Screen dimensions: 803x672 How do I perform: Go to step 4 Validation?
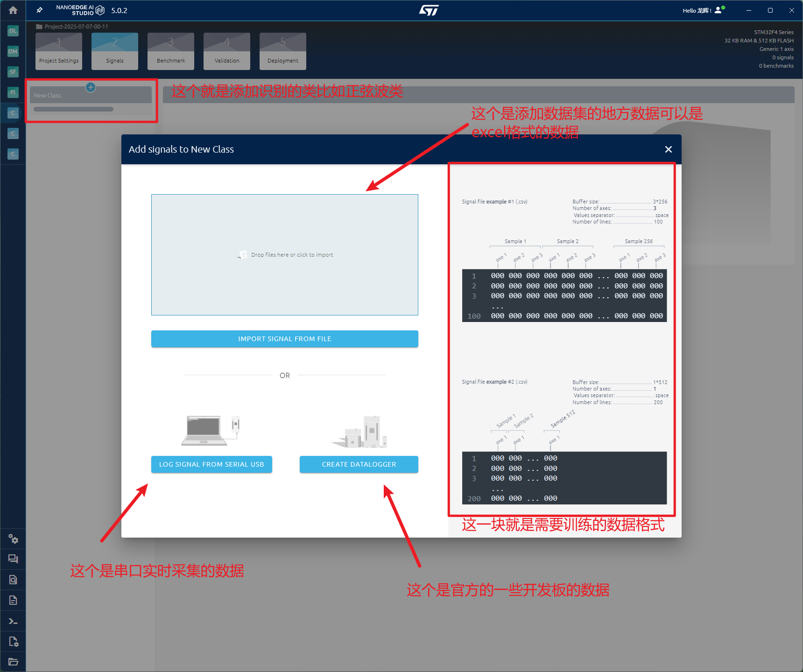pyautogui.click(x=227, y=51)
